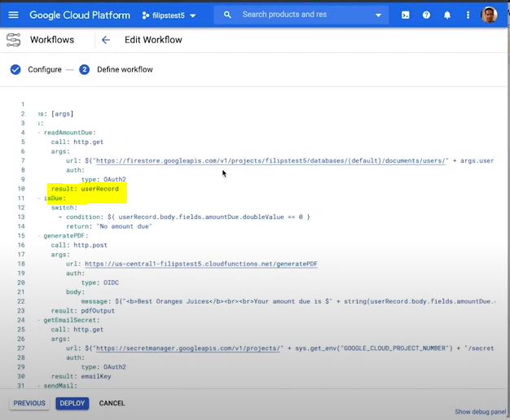Click the back arrow beside Edit Workflow

tap(106, 40)
